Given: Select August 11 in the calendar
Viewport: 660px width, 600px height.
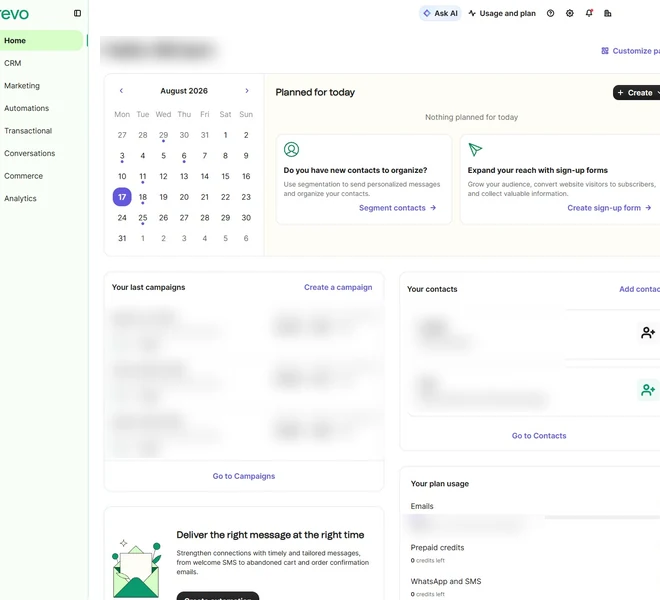Looking at the screenshot, I should [x=143, y=176].
